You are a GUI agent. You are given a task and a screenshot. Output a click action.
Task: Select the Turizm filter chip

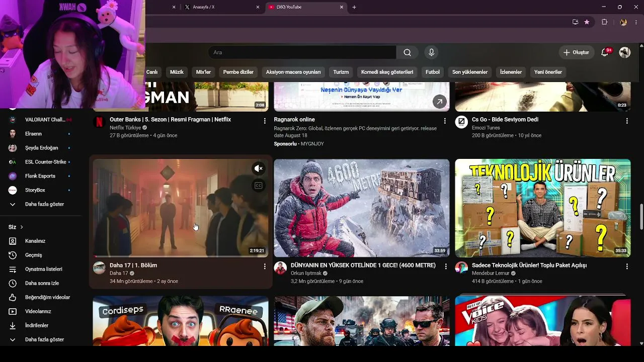[341, 72]
